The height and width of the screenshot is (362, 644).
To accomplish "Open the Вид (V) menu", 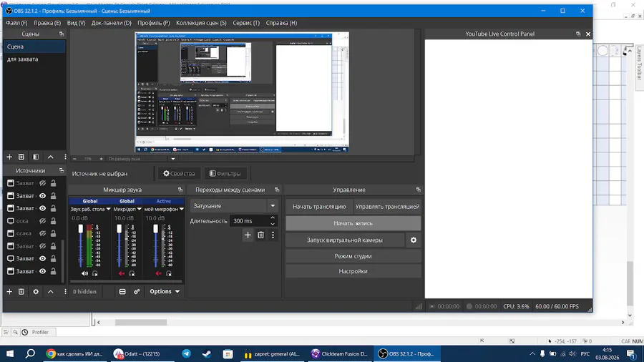I will 76,23.
